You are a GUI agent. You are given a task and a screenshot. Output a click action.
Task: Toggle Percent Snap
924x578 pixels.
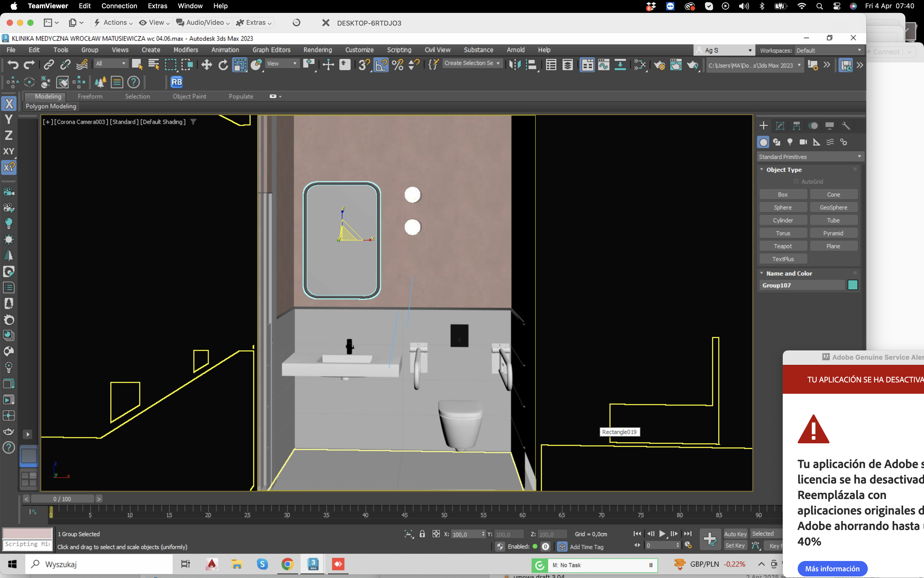398,65
